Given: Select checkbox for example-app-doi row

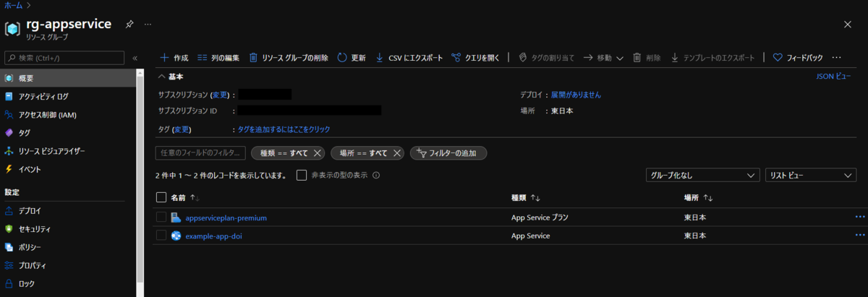Looking at the screenshot, I should tap(161, 236).
